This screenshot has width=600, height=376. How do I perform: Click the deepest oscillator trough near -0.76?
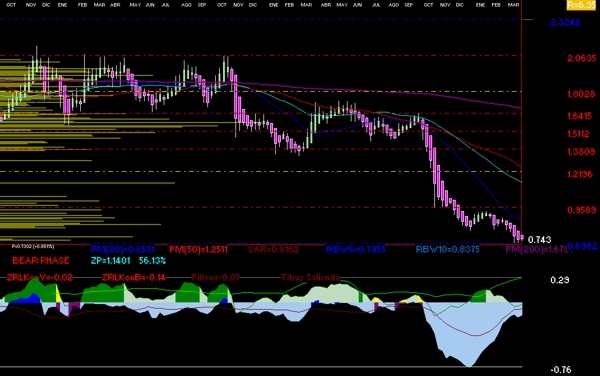click(470, 365)
